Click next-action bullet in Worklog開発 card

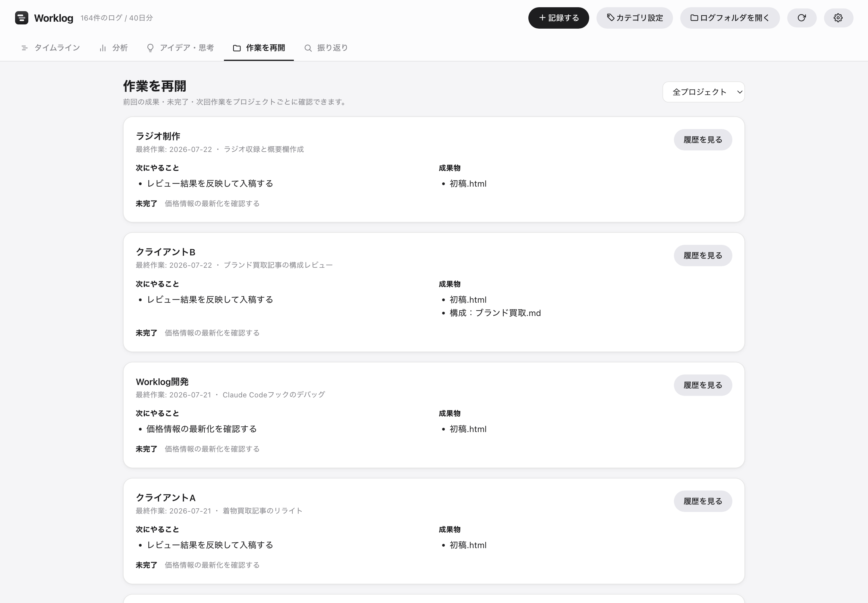point(201,429)
